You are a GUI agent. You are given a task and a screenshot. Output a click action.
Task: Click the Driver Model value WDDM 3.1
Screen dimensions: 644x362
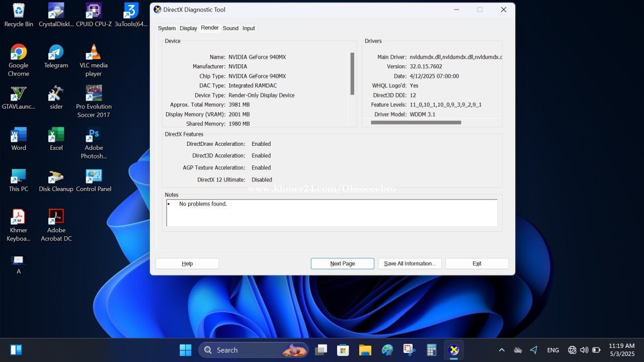(x=423, y=114)
